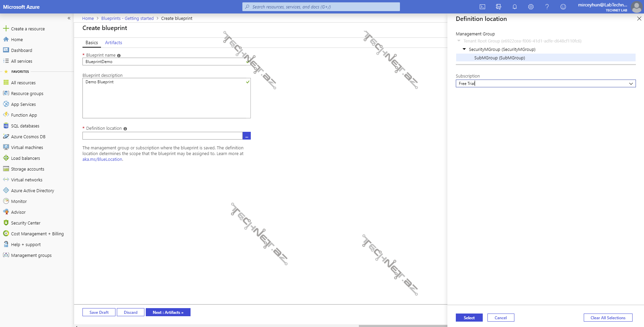Click the Definition location info icon
Screen dimensions: 644x327
point(125,129)
